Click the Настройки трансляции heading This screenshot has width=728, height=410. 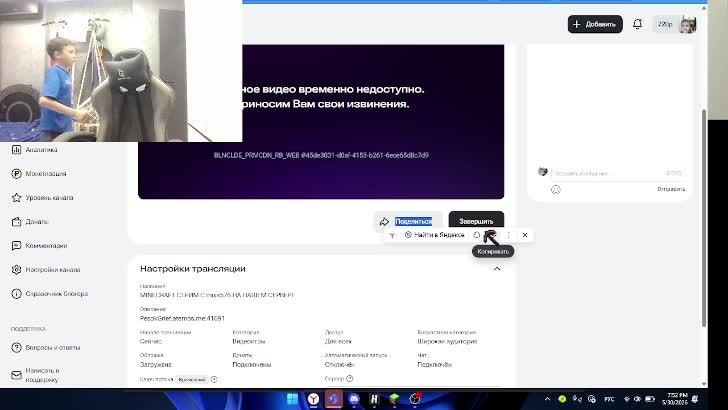(193, 269)
